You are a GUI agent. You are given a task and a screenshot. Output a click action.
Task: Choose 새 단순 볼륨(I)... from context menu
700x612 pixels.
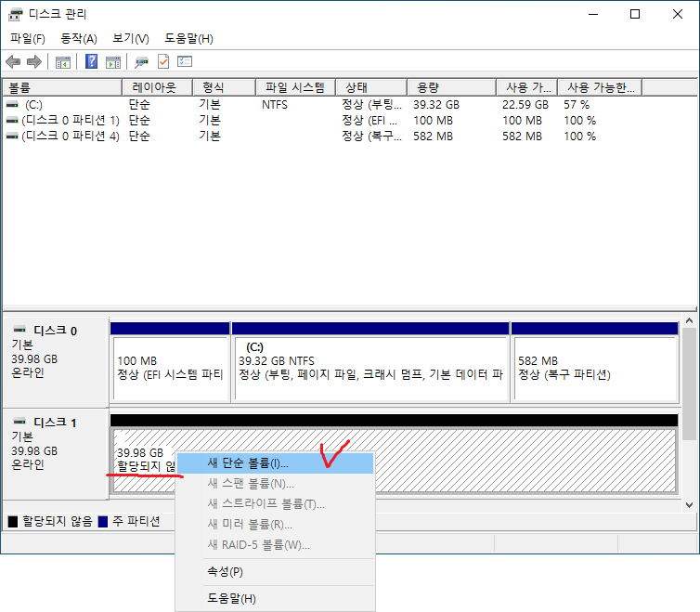(x=275, y=463)
